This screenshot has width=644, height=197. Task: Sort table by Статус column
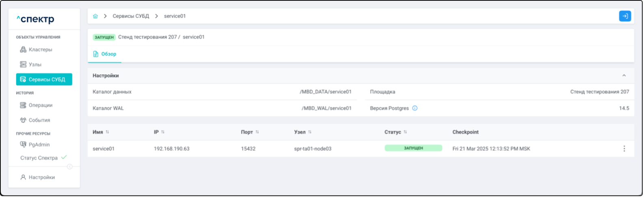tap(405, 132)
